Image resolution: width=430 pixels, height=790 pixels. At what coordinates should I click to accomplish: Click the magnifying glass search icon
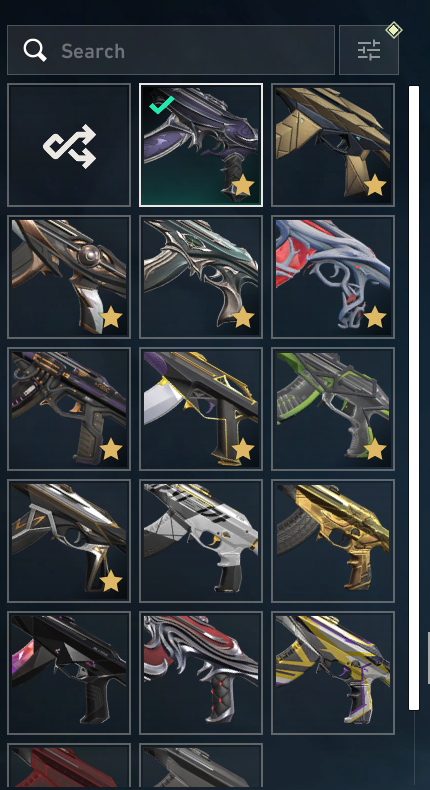pyautogui.click(x=35, y=51)
